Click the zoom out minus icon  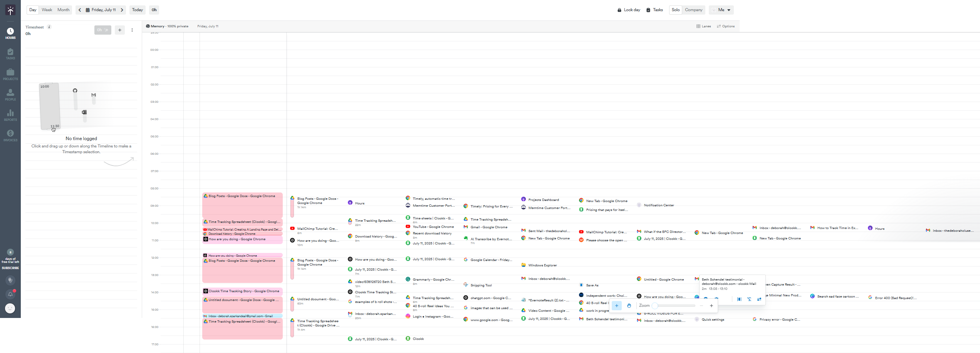[701, 306]
